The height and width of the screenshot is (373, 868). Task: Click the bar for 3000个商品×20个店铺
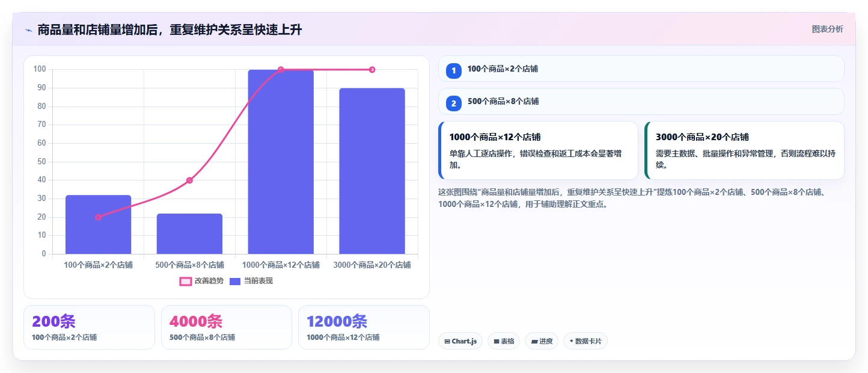(x=372, y=171)
